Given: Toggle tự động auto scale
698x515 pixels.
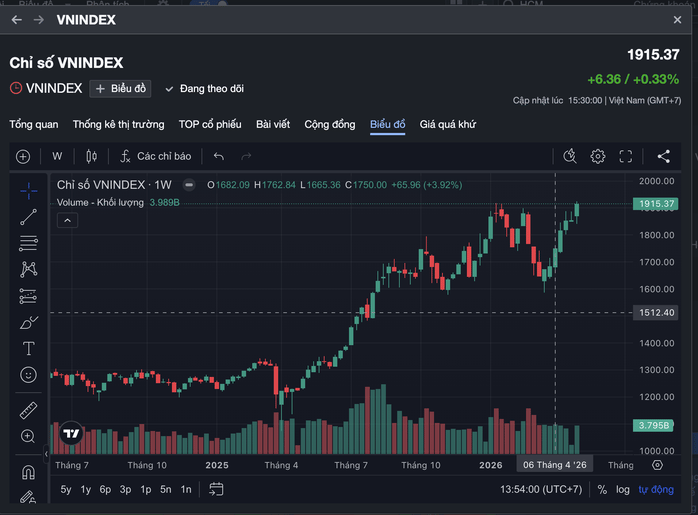Looking at the screenshot, I should 656,490.
